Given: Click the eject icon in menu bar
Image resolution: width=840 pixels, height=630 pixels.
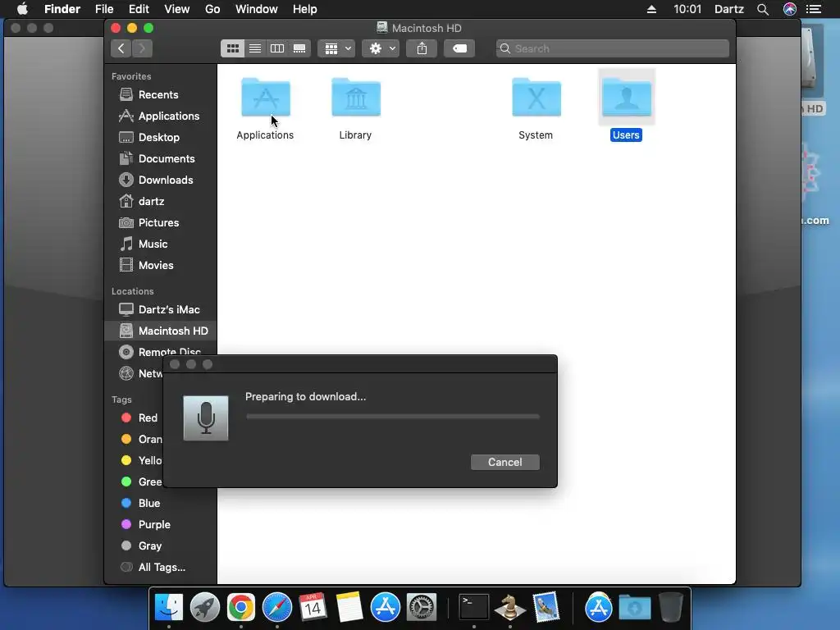Looking at the screenshot, I should pos(651,9).
